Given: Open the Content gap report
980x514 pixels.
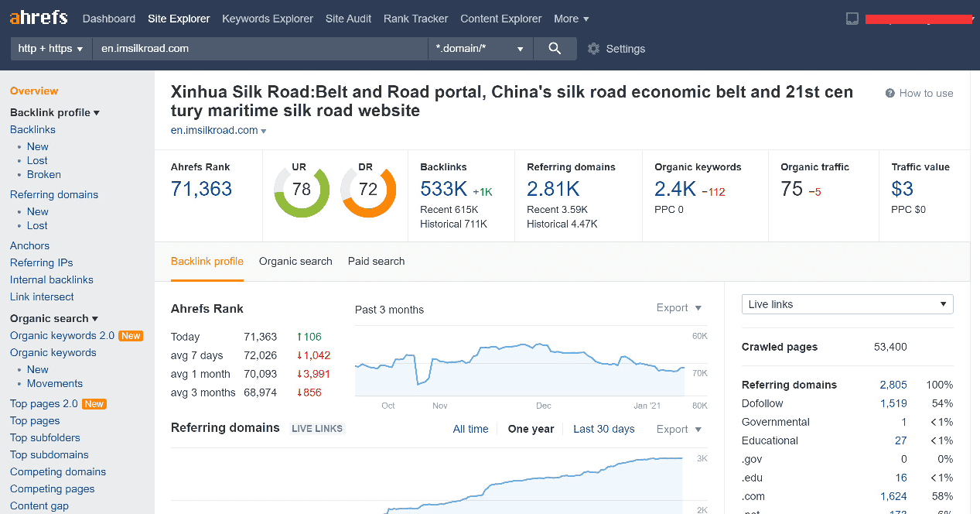Looking at the screenshot, I should pyautogui.click(x=39, y=505).
